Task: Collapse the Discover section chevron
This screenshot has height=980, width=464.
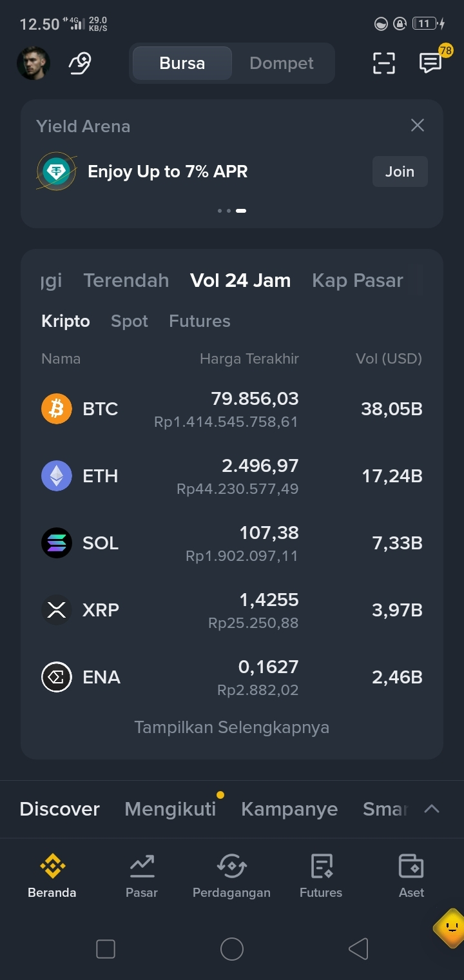Action: coord(432,808)
